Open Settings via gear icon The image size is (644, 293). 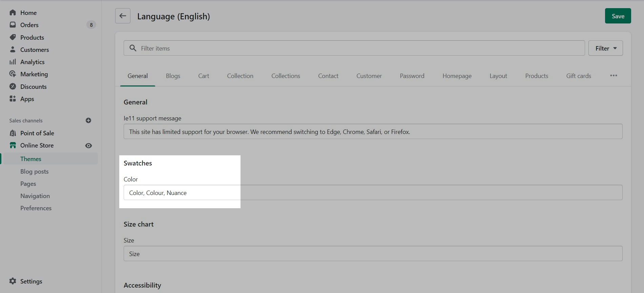[x=13, y=281]
